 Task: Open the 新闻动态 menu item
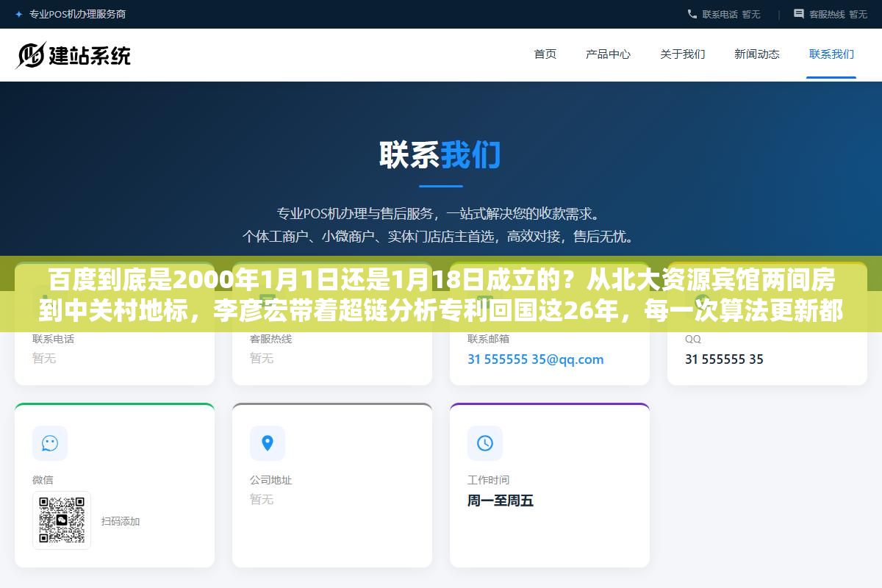click(x=756, y=54)
